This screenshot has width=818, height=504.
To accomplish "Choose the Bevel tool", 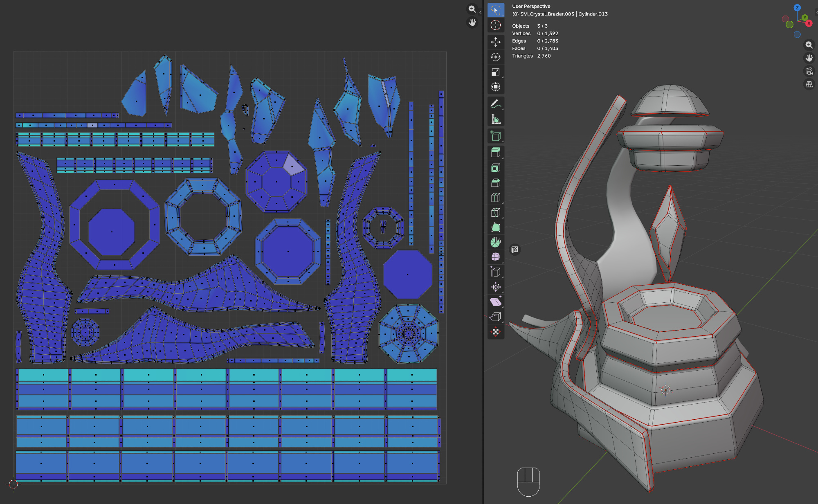I will [x=495, y=183].
